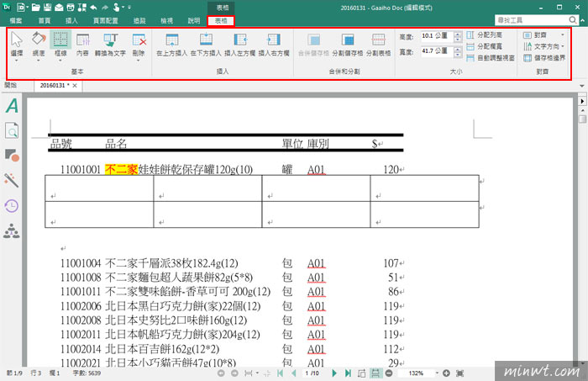The width and height of the screenshot is (588, 381).
Task: Click the large A text tool in sidebar
Action: pos(12,105)
